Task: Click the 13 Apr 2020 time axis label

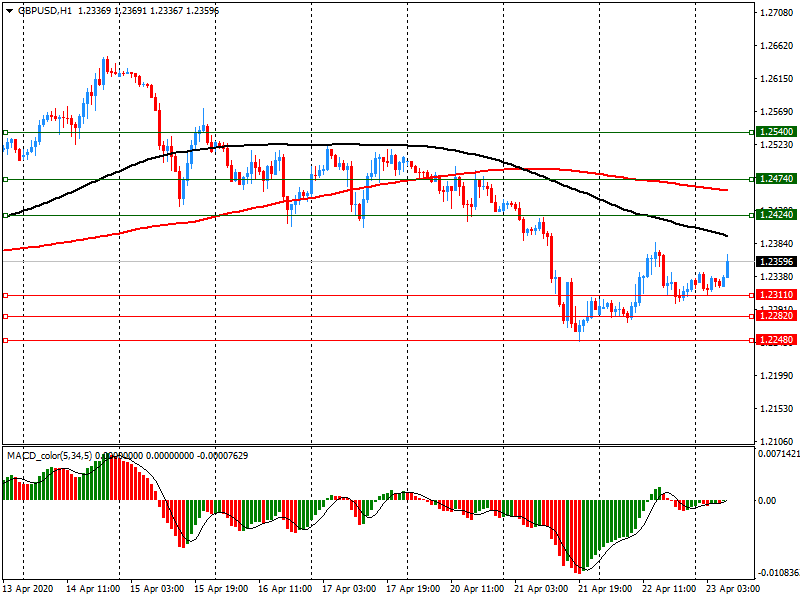Action: coord(28,589)
